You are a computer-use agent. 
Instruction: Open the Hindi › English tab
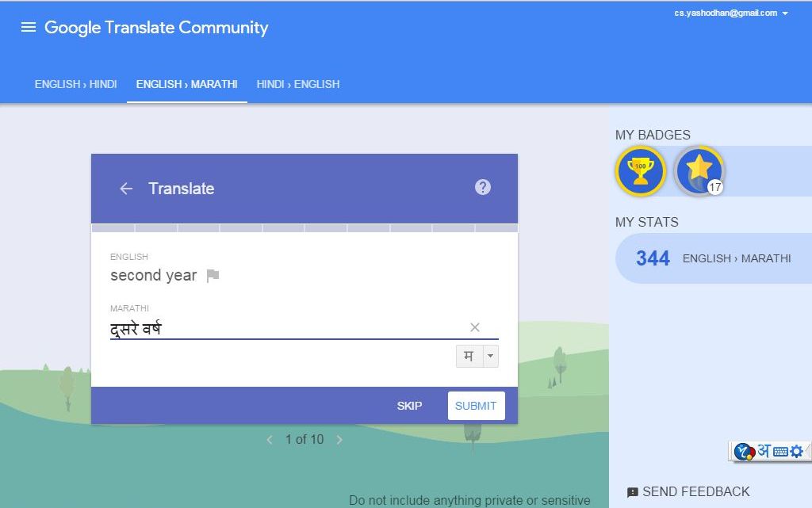(x=298, y=84)
